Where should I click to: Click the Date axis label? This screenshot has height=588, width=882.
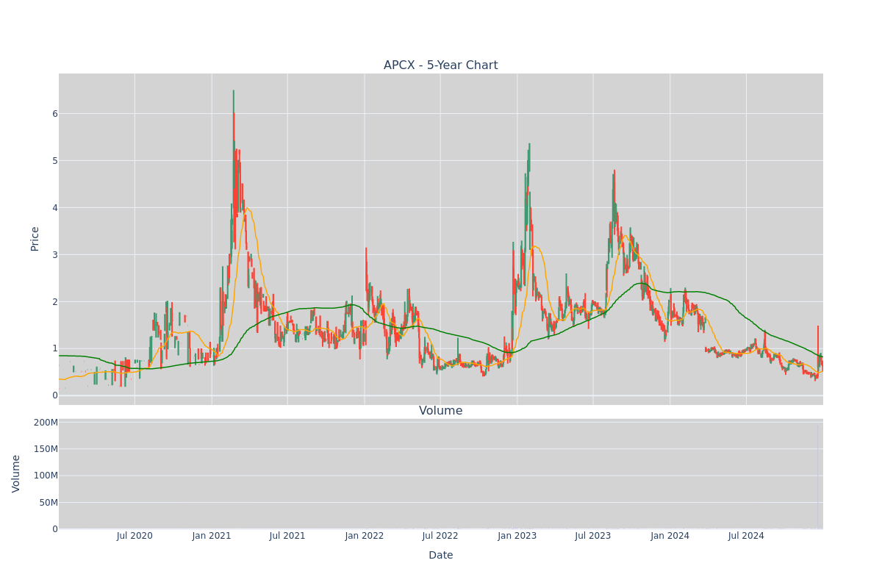pyautogui.click(x=440, y=555)
